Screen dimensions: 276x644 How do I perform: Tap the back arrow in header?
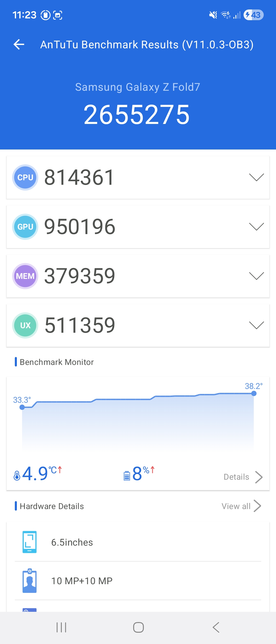click(x=19, y=44)
